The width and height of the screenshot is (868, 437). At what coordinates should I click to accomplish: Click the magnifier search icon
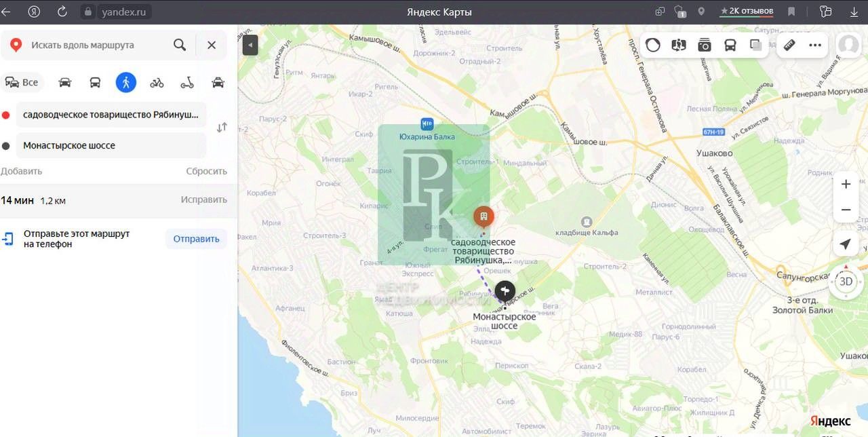(x=180, y=45)
